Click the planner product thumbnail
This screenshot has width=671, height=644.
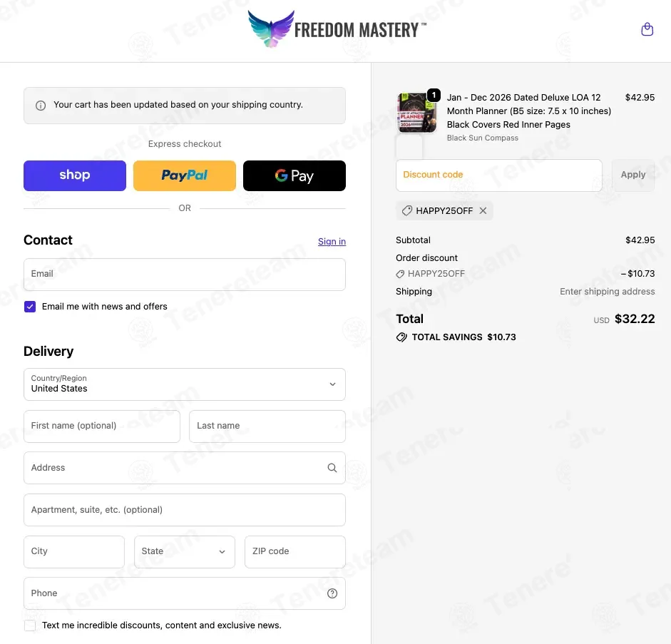(x=416, y=113)
